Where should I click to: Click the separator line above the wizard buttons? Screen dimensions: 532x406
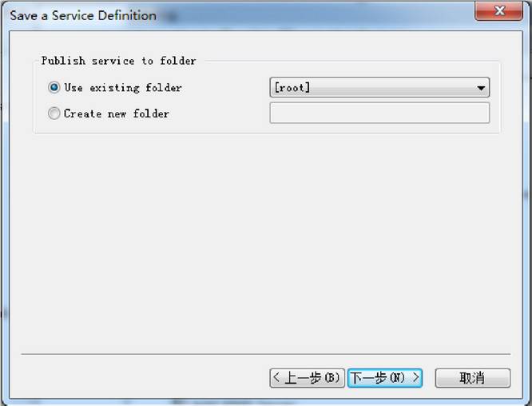click(x=266, y=354)
